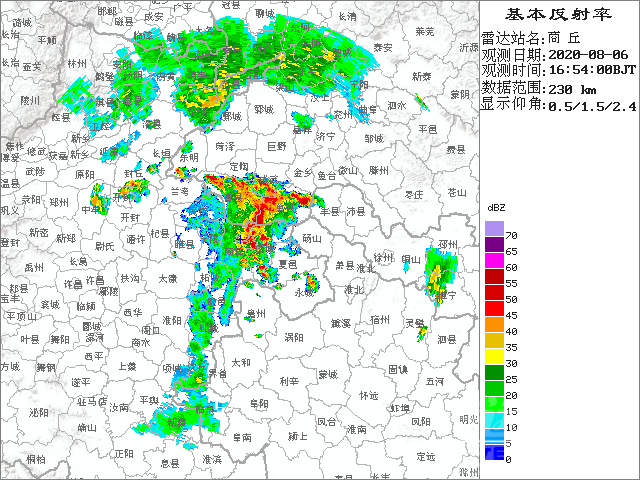Image resolution: width=640 pixels, height=480 pixels.
Task: Click the 阜阳 city label on map
Action: tap(259, 403)
